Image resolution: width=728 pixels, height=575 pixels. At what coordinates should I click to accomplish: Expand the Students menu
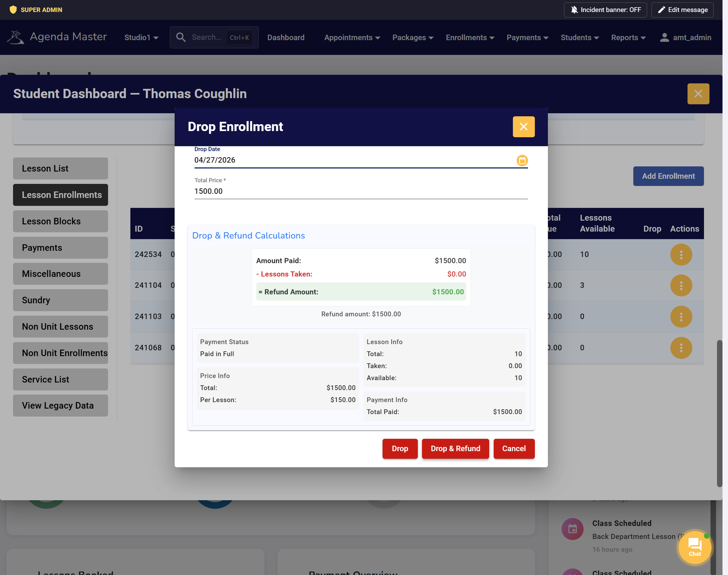click(x=579, y=38)
